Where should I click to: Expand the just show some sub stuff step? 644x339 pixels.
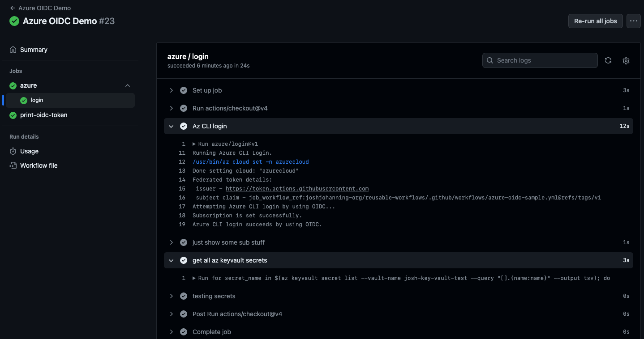click(171, 242)
